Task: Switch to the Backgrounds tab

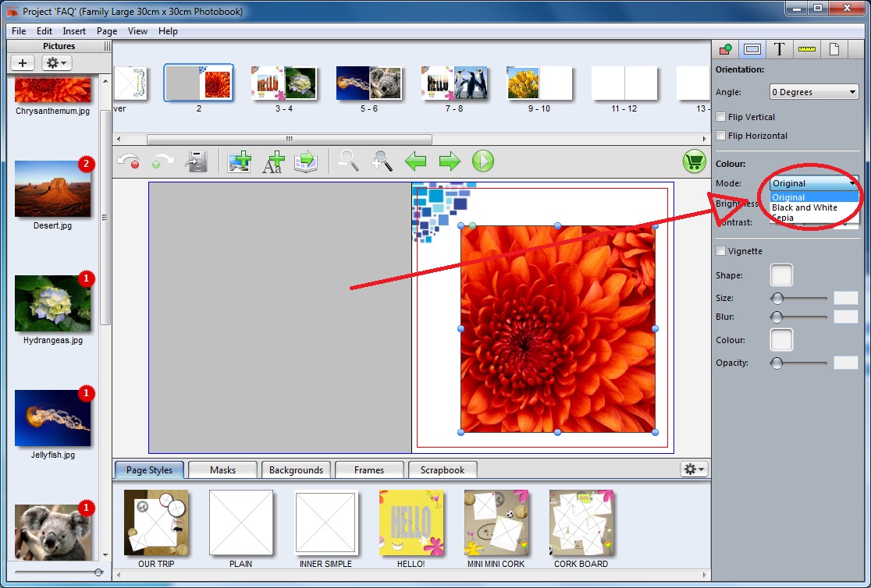Action: [x=296, y=470]
